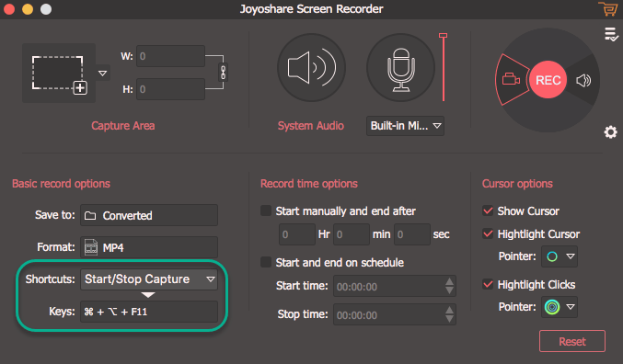
Task: Toggle the width-height aspect lock link
Action: 223,73
